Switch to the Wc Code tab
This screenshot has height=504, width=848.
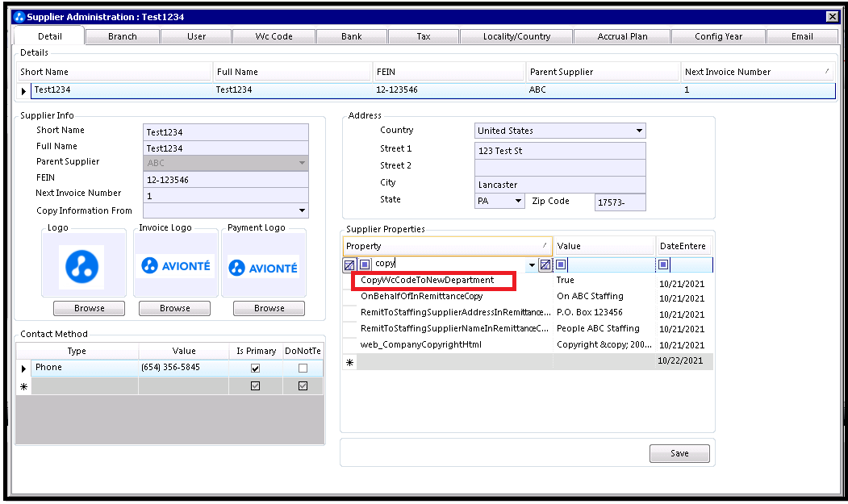click(274, 37)
